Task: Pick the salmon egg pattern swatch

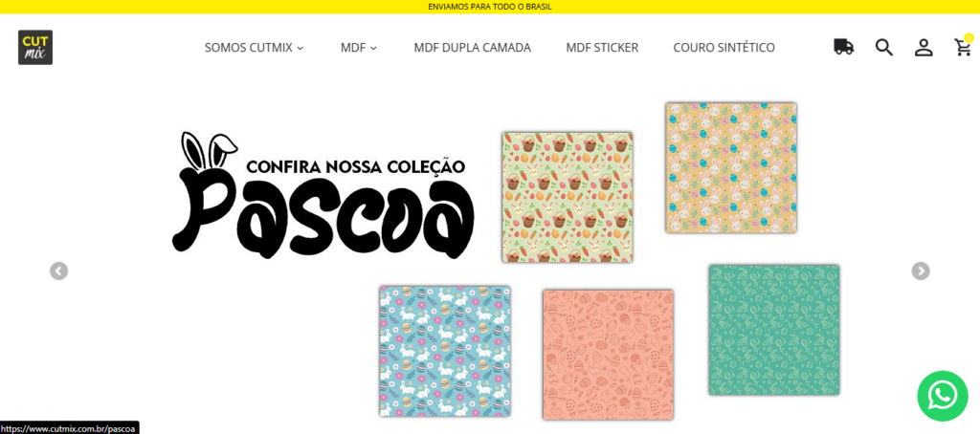Action: (x=608, y=354)
